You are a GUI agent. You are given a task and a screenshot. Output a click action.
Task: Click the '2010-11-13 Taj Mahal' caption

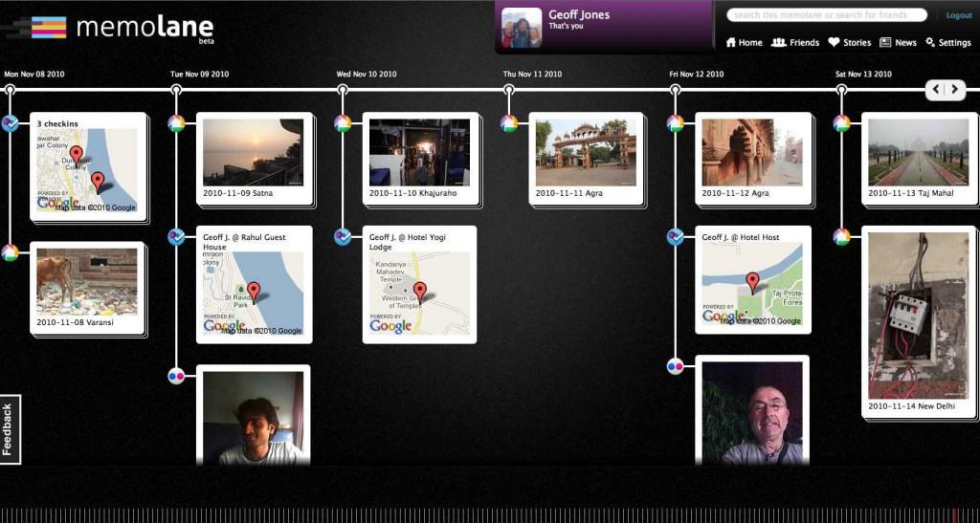pos(911,193)
